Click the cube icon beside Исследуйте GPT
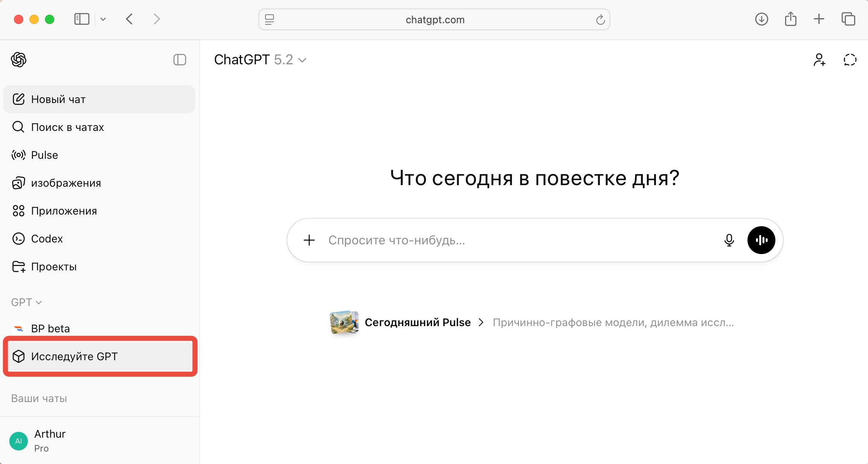The height and width of the screenshot is (464, 868). [19, 356]
